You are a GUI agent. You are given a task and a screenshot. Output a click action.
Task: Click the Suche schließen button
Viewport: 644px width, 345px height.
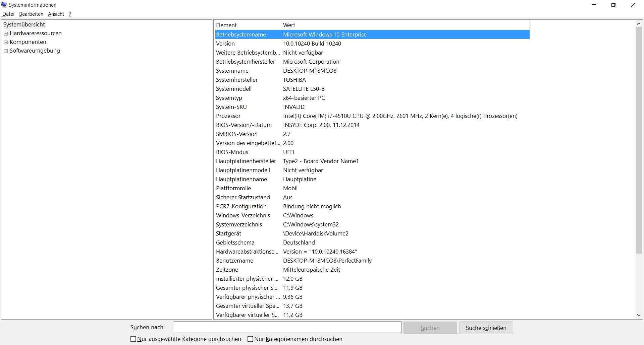pos(486,328)
